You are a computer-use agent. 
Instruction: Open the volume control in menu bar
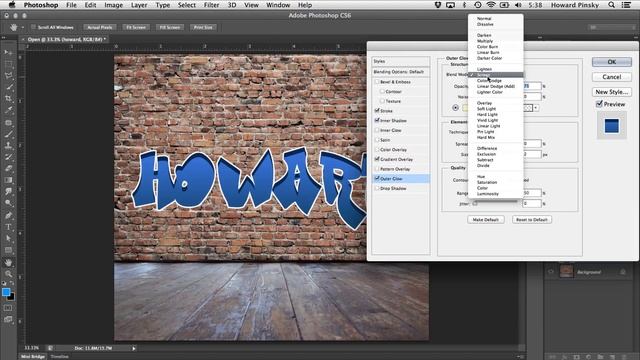tap(518, 5)
